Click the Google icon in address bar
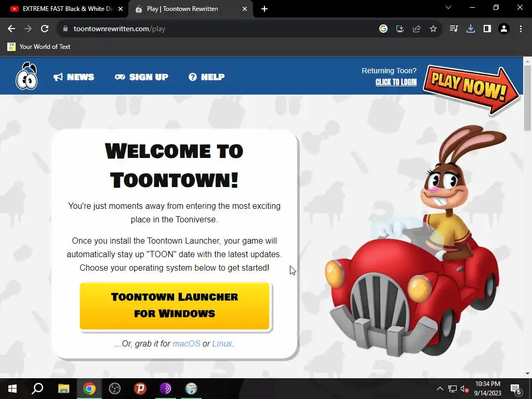This screenshot has width=532, height=399. (x=383, y=29)
